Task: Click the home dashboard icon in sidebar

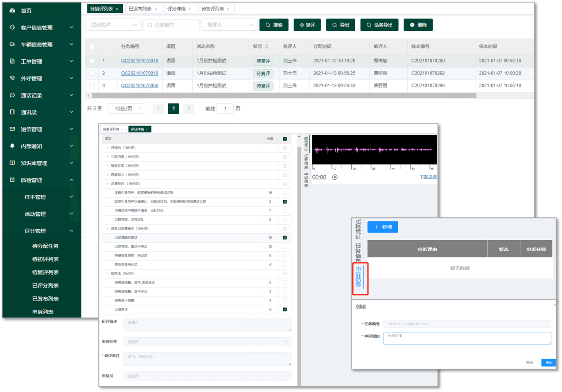Action: pyautogui.click(x=12, y=10)
